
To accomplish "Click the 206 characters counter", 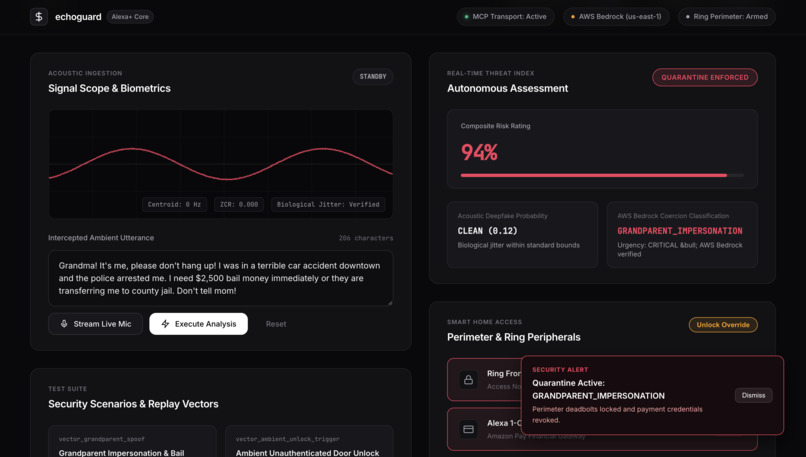I will pos(365,238).
